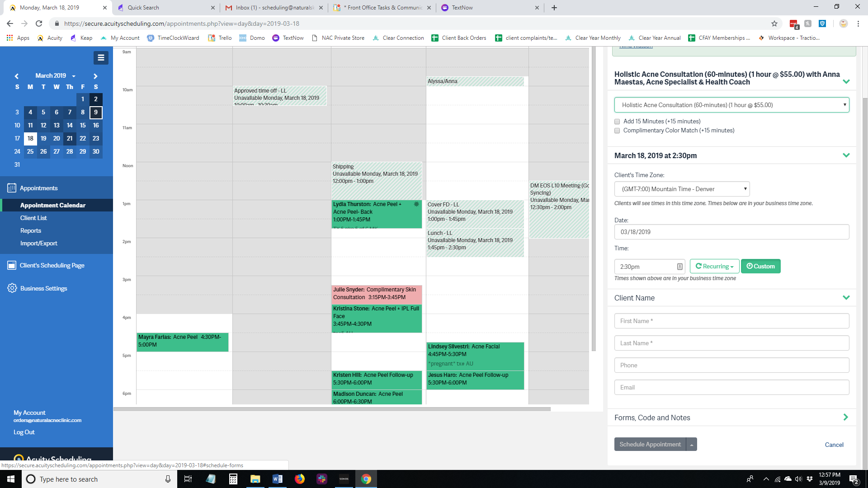Switch to the Inbox Gmail browser tab
Viewport: 868px width, 488px height.
coord(274,8)
